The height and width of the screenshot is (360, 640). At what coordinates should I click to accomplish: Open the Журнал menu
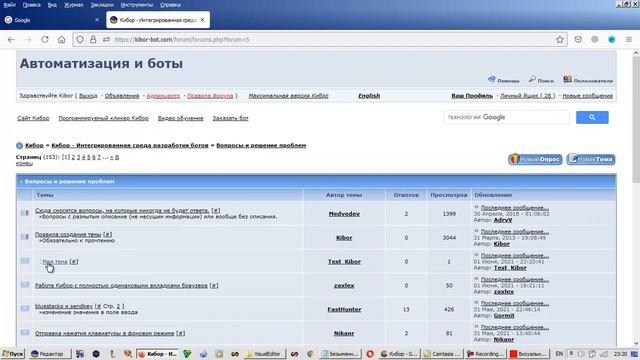tap(74, 5)
